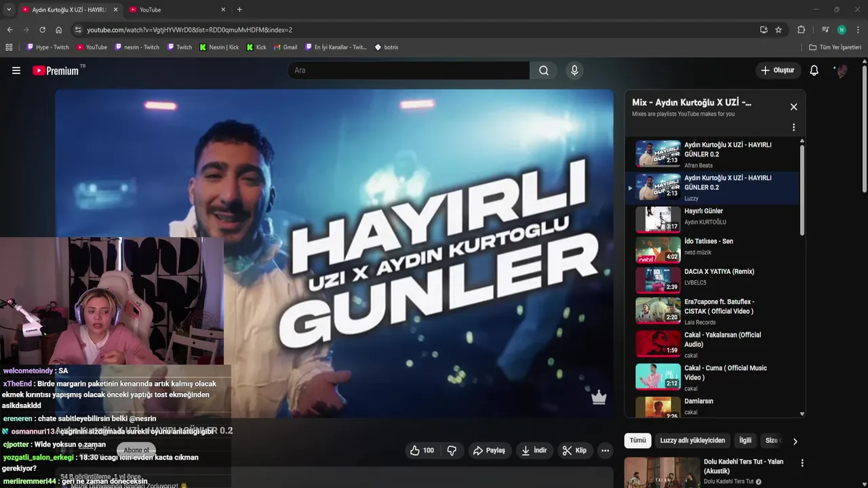Select the İlgili filter chip
The image size is (868, 488).
pyautogui.click(x=745, y=441)
